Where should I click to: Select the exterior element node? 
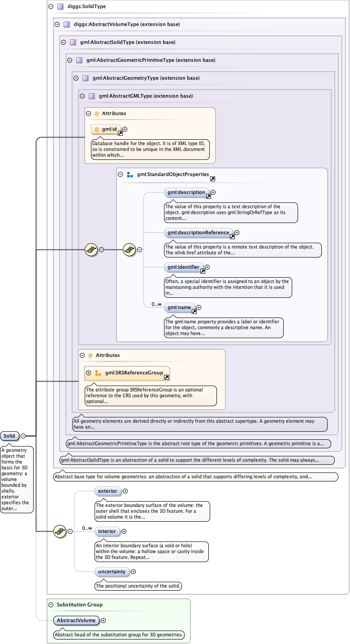pyautogui.click(x=108, y=491)
